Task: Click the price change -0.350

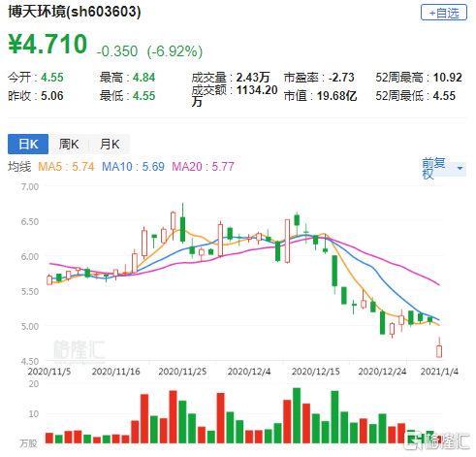Action: pos(117,51)
